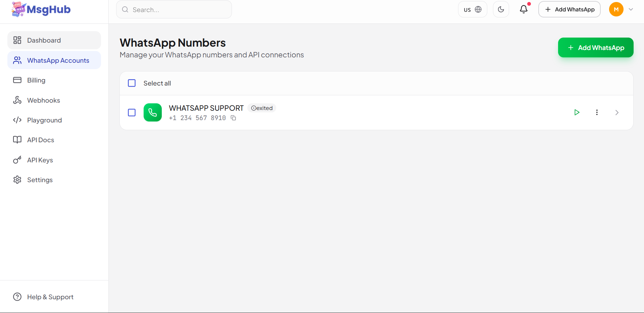Open account details with right chevron
Image resolution: width=644 pixels, height=313 pixels.
click(x=617, y=112)
